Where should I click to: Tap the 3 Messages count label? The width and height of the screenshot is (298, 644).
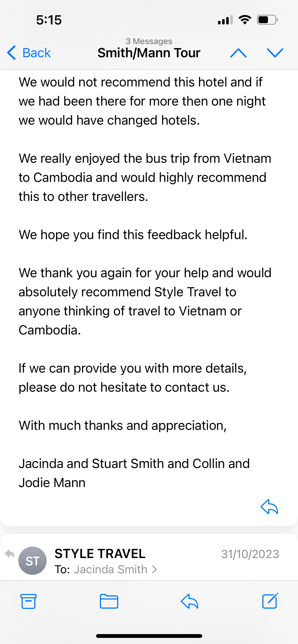coord(149,41)
